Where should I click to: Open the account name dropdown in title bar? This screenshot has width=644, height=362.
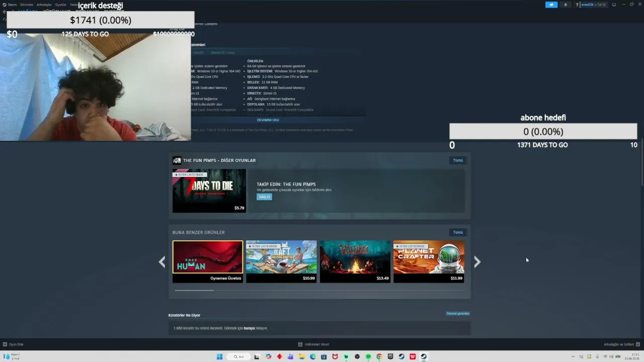click(x=594, y=5)
